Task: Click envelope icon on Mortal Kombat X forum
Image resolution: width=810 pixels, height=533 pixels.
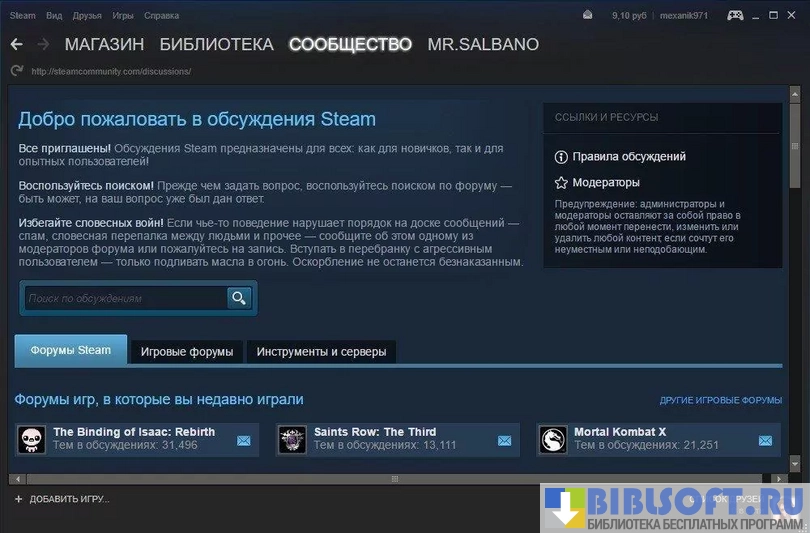Action: pos(765,440)
